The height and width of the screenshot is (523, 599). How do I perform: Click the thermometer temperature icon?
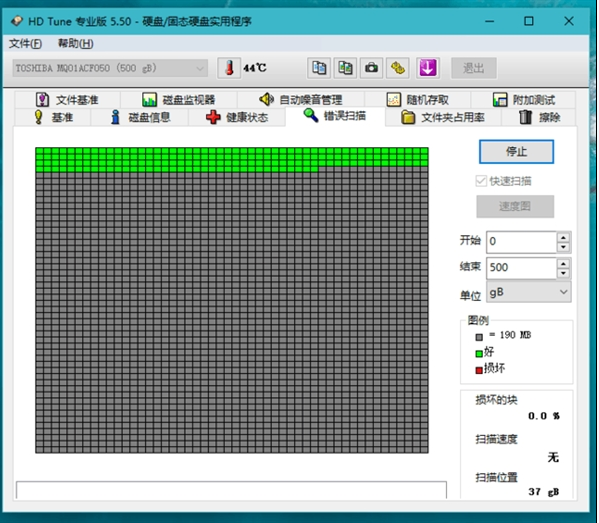229,68
